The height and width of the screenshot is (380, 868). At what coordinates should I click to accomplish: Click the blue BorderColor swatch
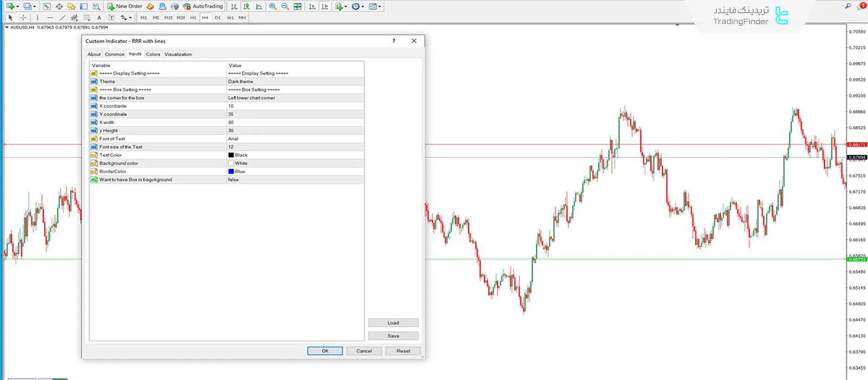[x=231, y=172]
